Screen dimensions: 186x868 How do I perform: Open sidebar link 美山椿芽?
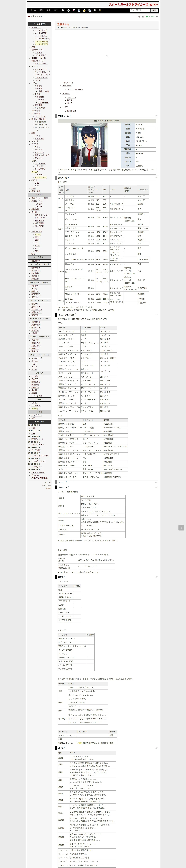[35, 273]
